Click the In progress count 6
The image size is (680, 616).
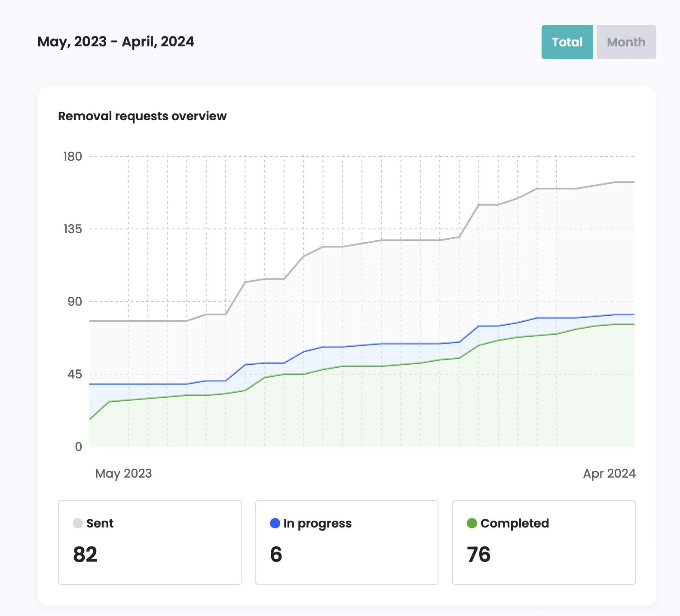click(x=276, y=555)
